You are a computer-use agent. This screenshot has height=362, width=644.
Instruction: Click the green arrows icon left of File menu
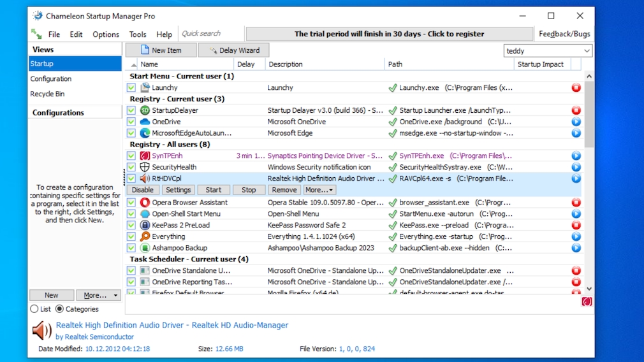point(36,34)
